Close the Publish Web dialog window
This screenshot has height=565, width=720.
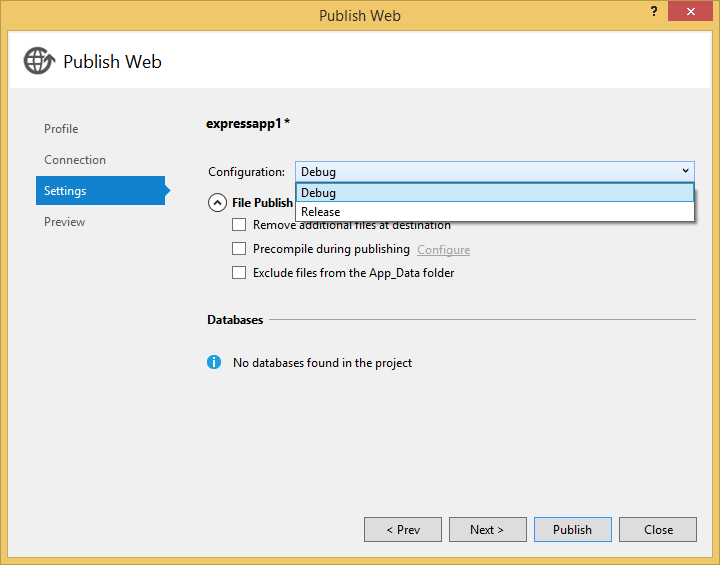click(x=690, y=11)
